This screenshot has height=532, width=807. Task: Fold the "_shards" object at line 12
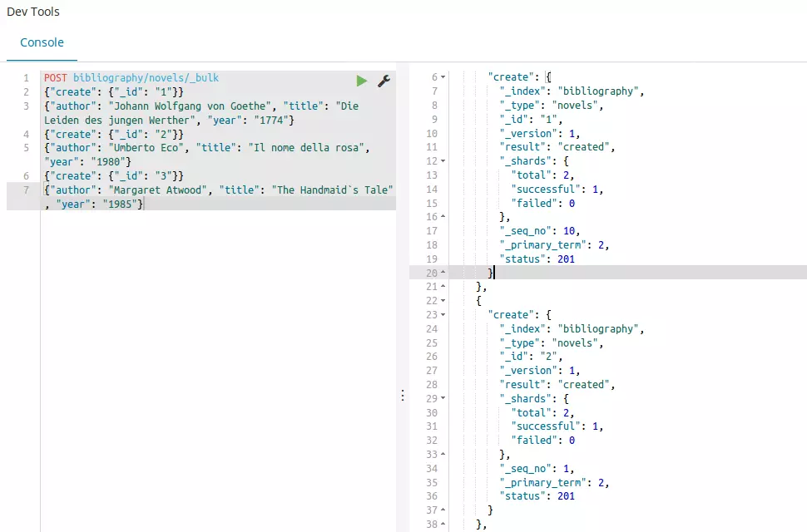443,161
